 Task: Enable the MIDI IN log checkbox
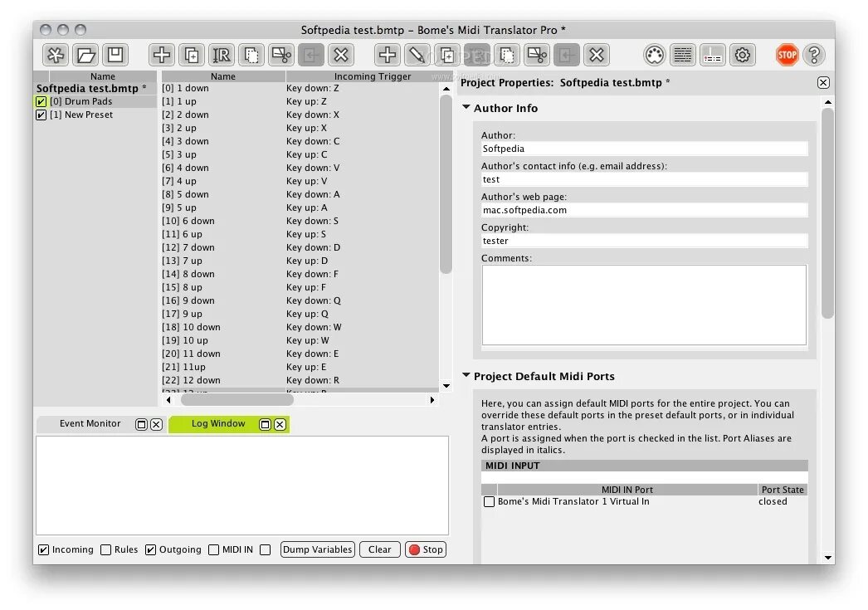(213, 549)
